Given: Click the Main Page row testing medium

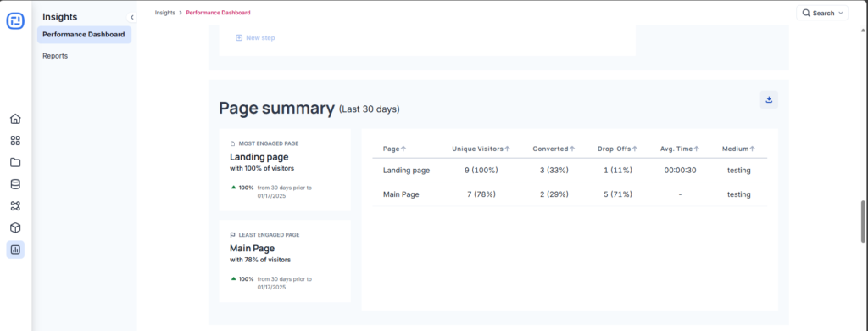Looking at the screenshot, I should coord(738,194).
